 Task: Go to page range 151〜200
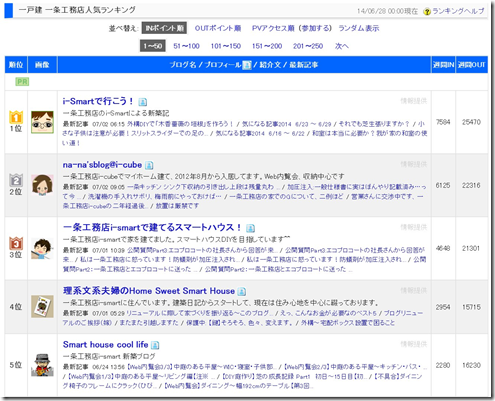click(267, 46)
